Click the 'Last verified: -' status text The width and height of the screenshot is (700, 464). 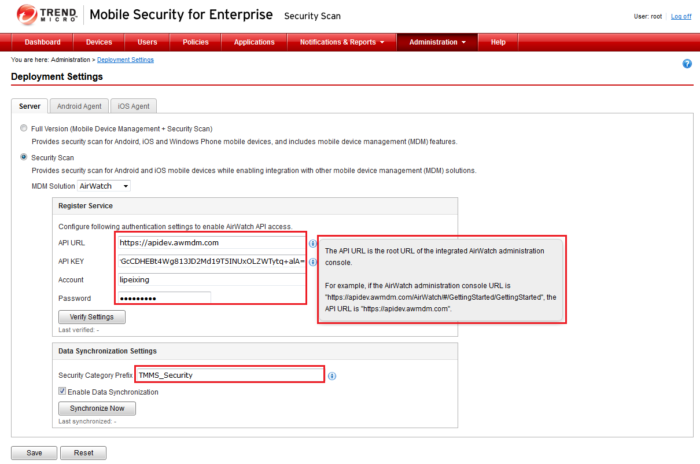click(79, 330)
